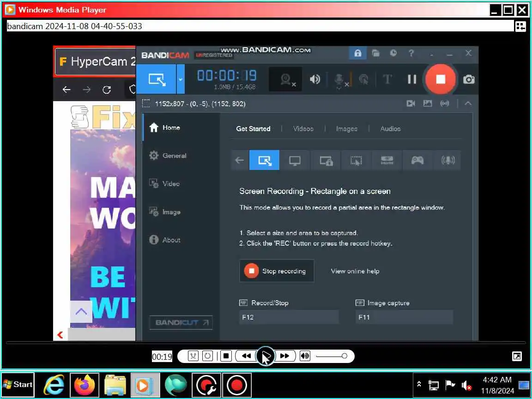Image resolution: width=532 pixels, height=399 pixels.
Task: Click the large blue rectangle mode button
Action: (157, 79)
